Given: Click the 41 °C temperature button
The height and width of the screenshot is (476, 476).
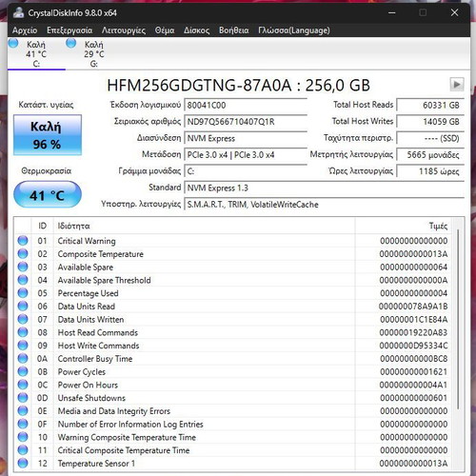Looking at the screenshot, I should coord(48,195).
